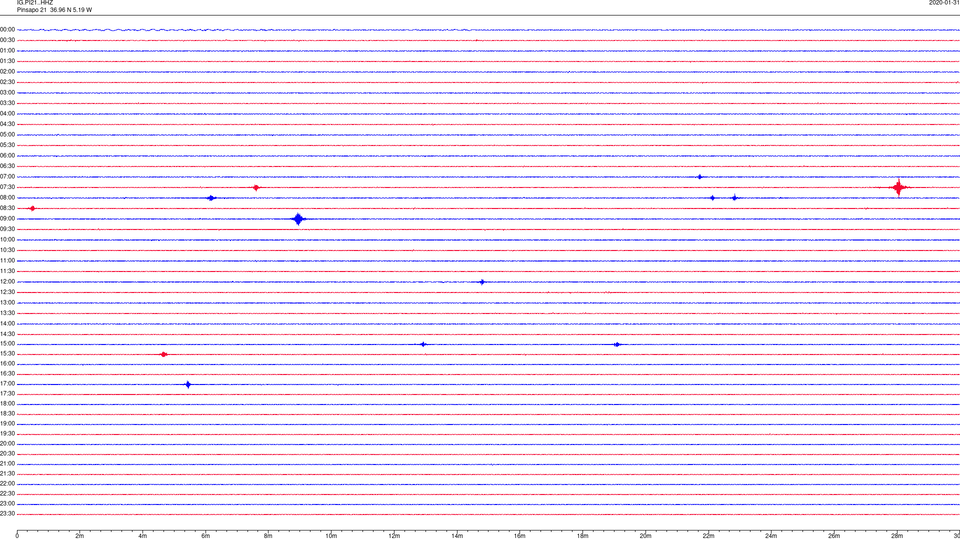Select the 13:30 row label
The width and height of the screenshot is (960, 540).
[7, 313]
